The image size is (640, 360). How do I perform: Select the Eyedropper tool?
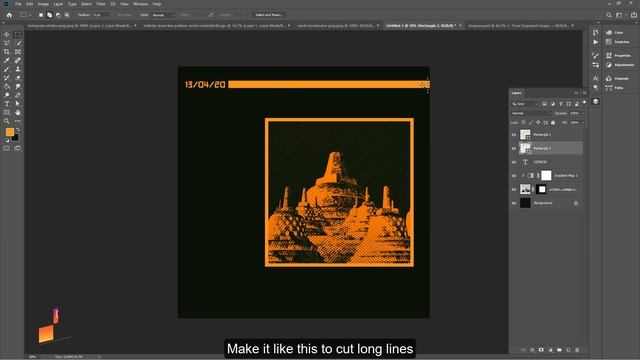coord(7,60)
